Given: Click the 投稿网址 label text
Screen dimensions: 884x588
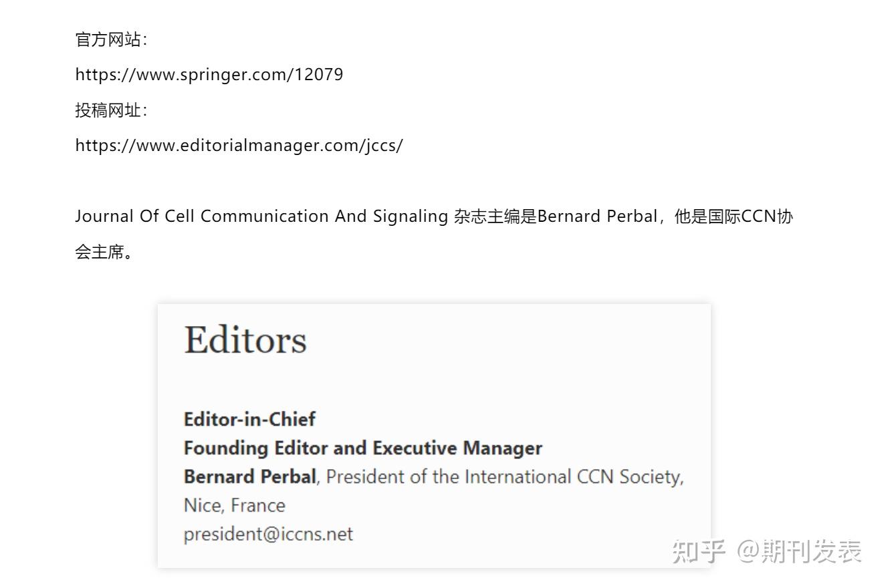Looking at the screenshot, I should click(x=111, y=110).
